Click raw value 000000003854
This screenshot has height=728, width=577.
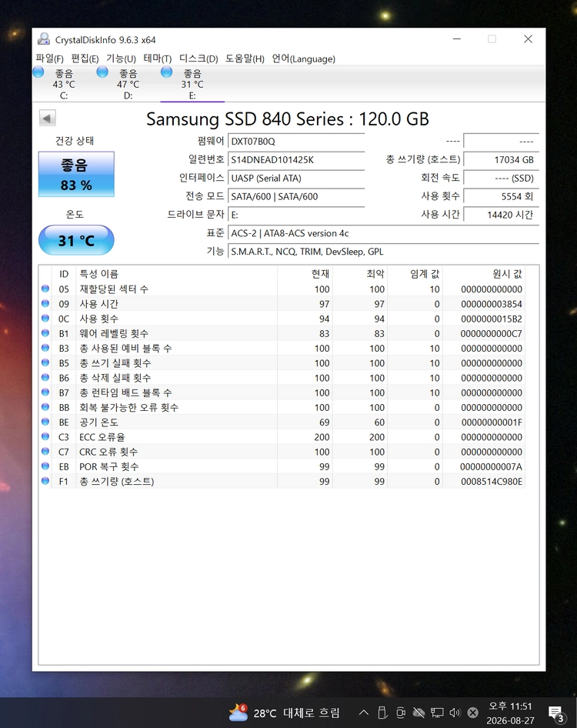click(492, 304)
